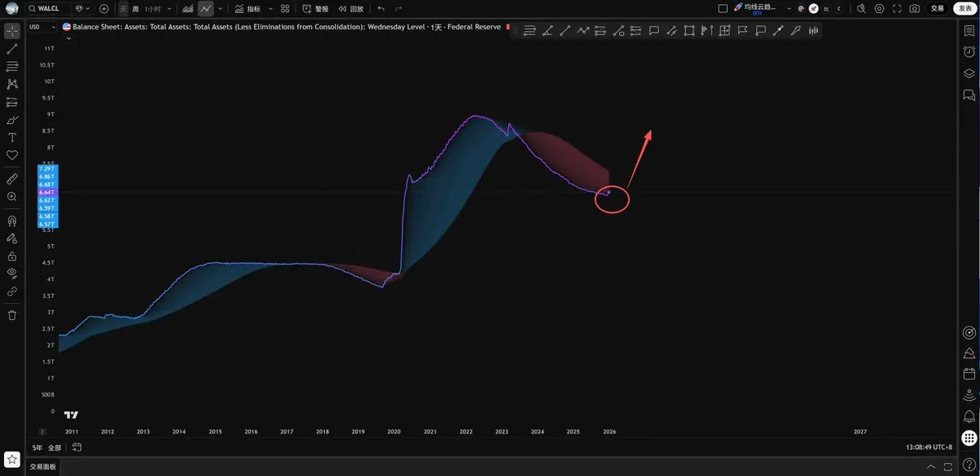The width and height of the screenshot is (980, 476).
Task: Toggle magnet mode for drawings
Action: click(x=12, y=220)
